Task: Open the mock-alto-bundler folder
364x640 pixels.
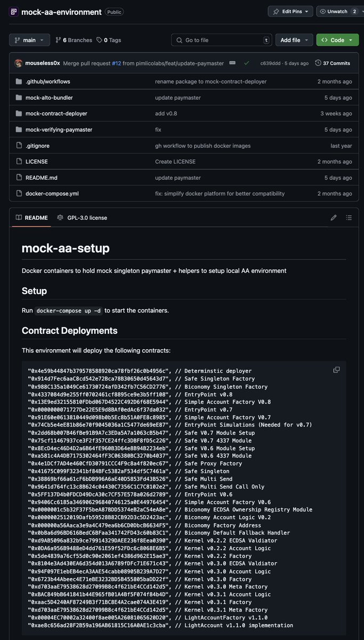Action: [x=49, y=98]
